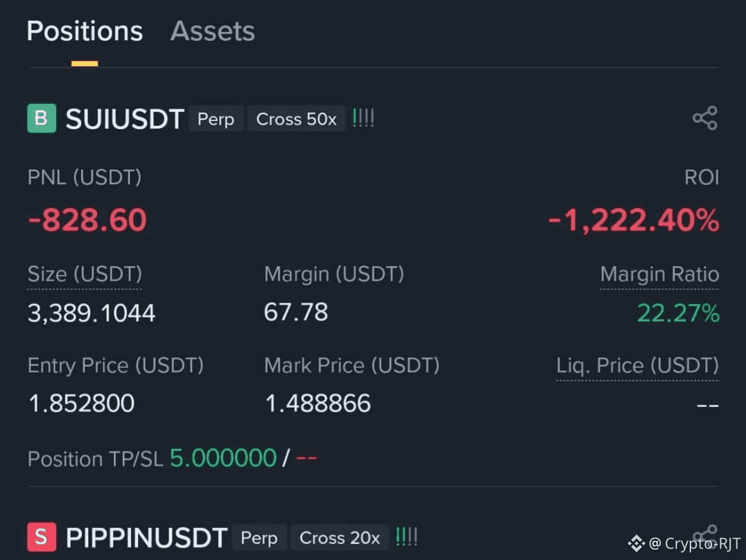Image resolution: width=746 pixels, height=560 pixels.
Task: Select the Positions tab
Action: click(84, 31)
